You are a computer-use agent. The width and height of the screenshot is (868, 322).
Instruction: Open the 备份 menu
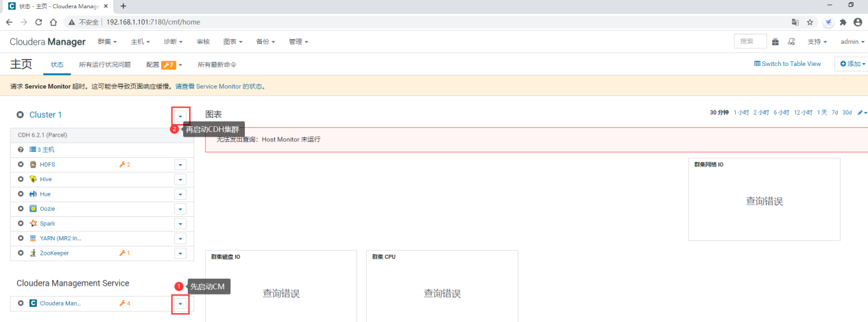point(265,42)
